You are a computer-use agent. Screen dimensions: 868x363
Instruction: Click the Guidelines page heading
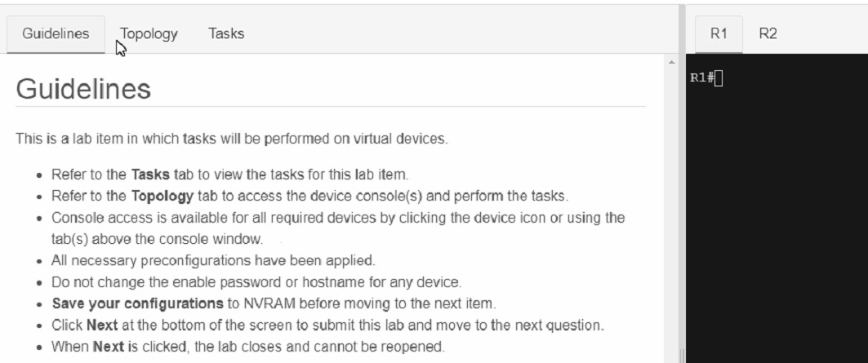click(82, 89)
